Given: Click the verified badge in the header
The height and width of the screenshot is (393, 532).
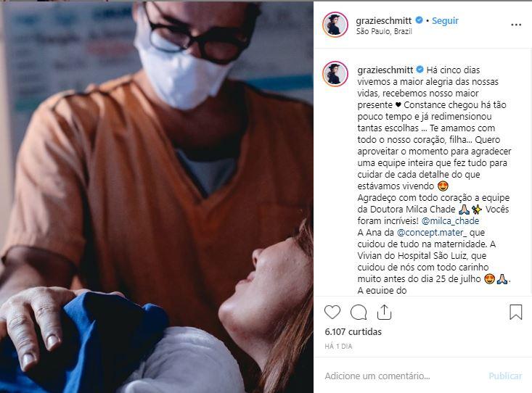Looking at the screenshot, I should 419,20.
